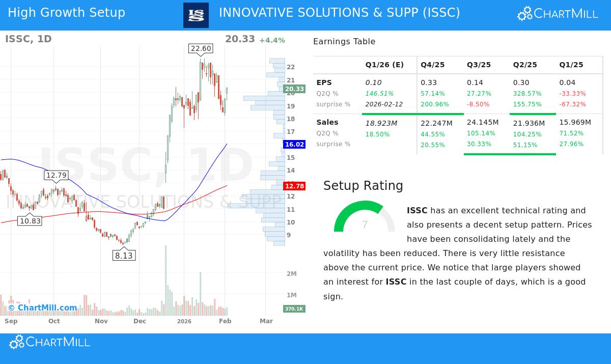Screen dimensions: 611x364
Task: Click the 10.83 price callout on chart
Action: (x=30, y=220)
